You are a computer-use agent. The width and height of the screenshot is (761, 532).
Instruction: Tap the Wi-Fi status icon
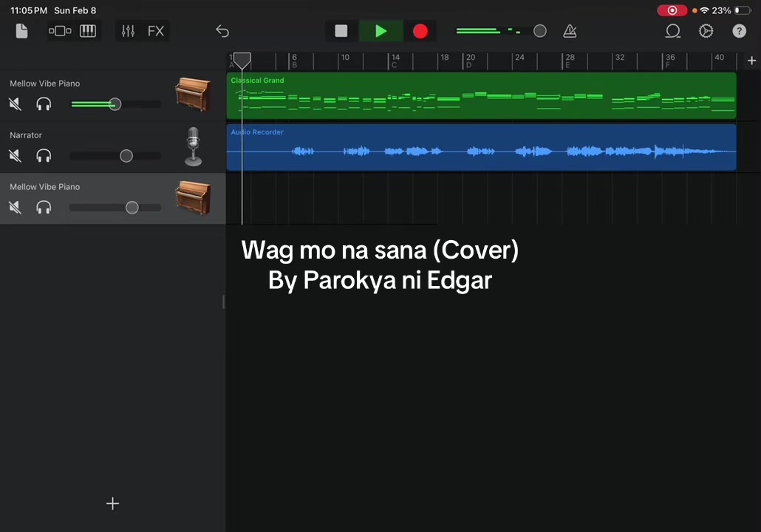click(704, 10)
